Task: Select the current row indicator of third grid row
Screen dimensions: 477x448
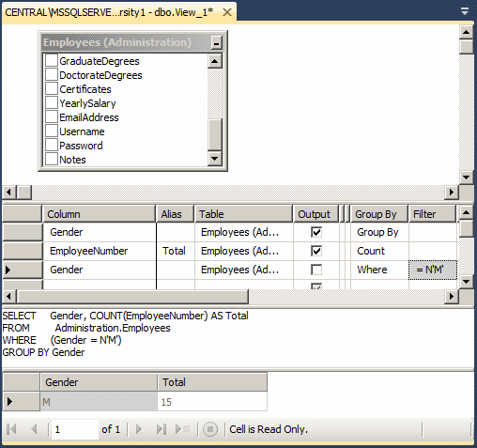Action: click(23, 270)
